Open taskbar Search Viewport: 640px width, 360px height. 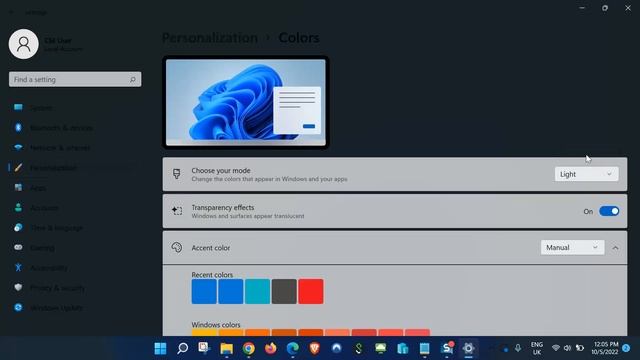(x=182, y=349)
